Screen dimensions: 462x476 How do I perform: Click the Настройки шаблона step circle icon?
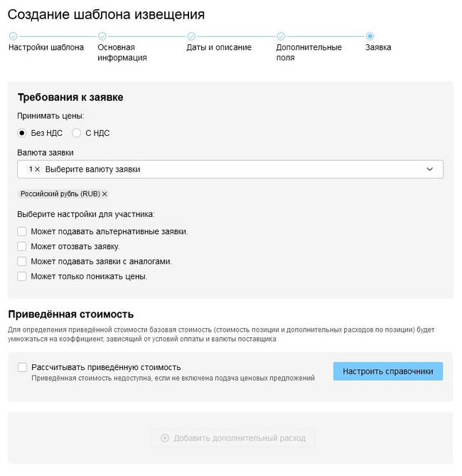(x=13, y=36)
